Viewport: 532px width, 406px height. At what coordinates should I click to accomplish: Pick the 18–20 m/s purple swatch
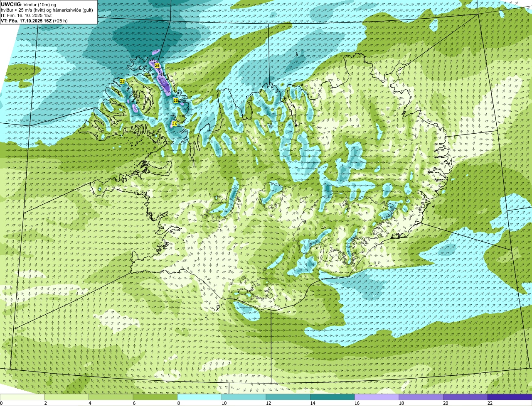pyautogui.click(x=421, y=397)
